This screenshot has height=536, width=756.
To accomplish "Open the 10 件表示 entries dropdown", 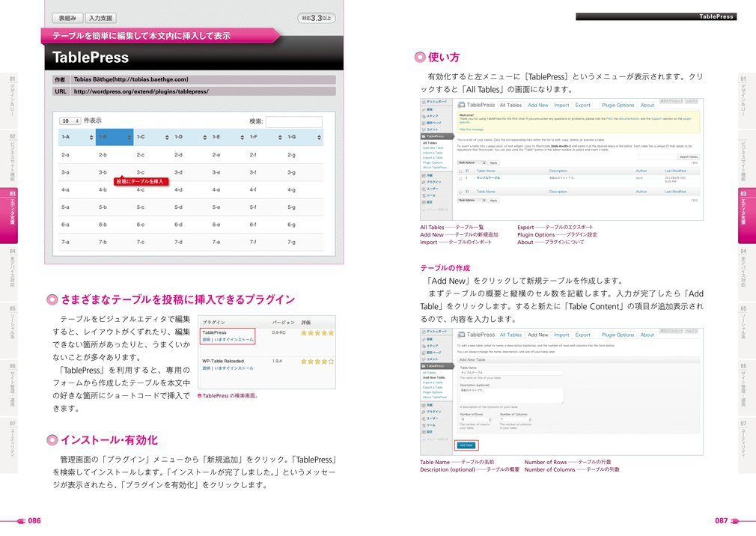I will [x=70, y=121].
